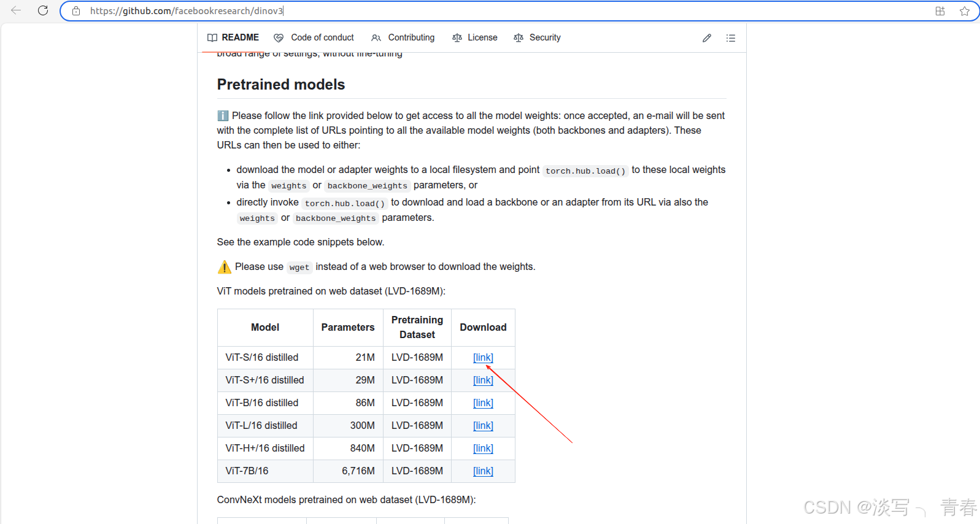Open the ViT-H+/16 distilled download link
Viewport: 980px width, 524px height.
pyautogui.click(x=483, y=449)
